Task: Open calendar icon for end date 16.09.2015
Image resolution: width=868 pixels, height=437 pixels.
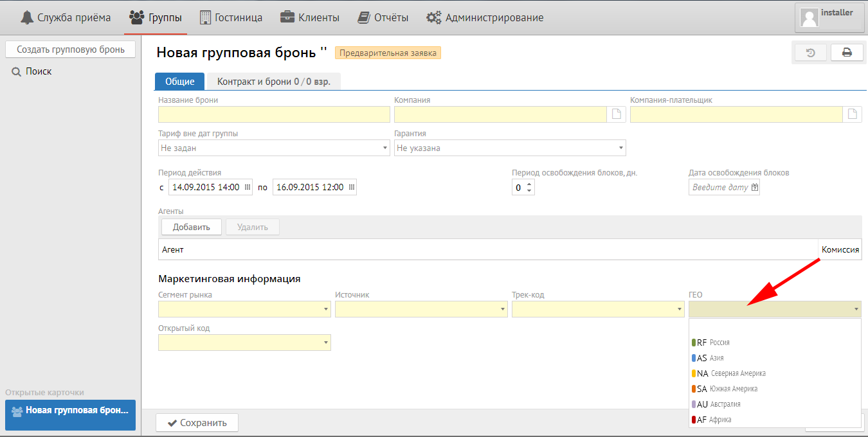Action: (x=351, y=187)
